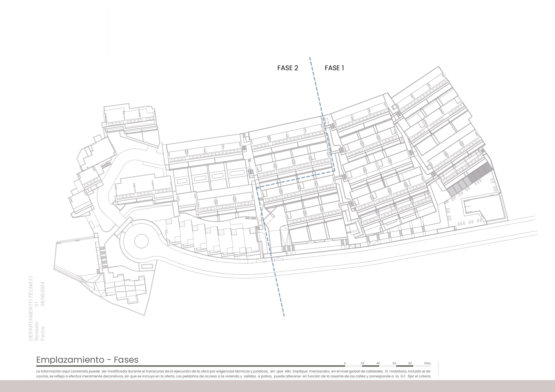Click the 40 mark on scale bar

click(378, 363)
